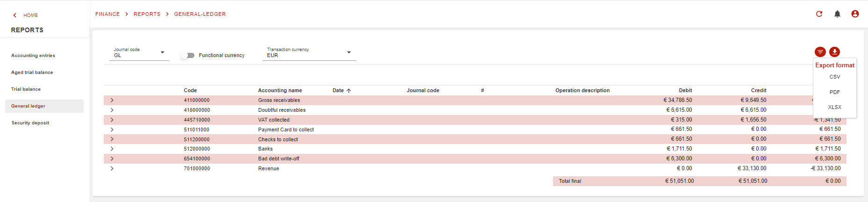Open the notifications bell
The height and width of the screenshot is (202, 868).
click(x=837, y=14)
